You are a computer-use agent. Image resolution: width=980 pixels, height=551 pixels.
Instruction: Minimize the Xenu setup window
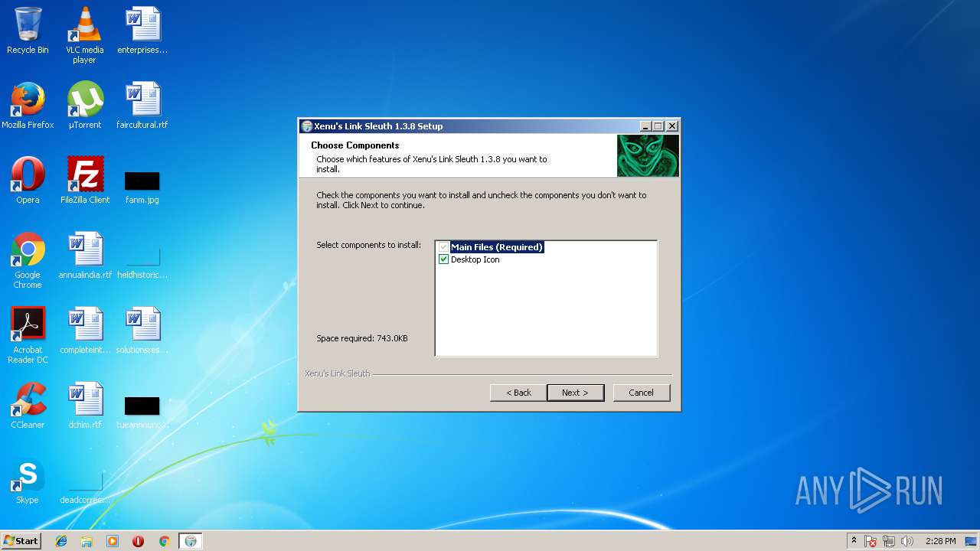point(645,126)
